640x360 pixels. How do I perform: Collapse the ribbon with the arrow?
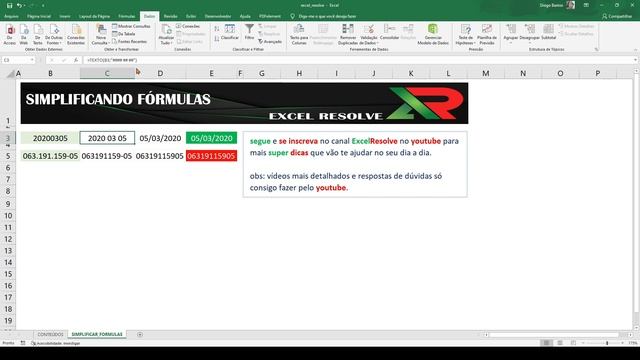(x=635, y=50)
